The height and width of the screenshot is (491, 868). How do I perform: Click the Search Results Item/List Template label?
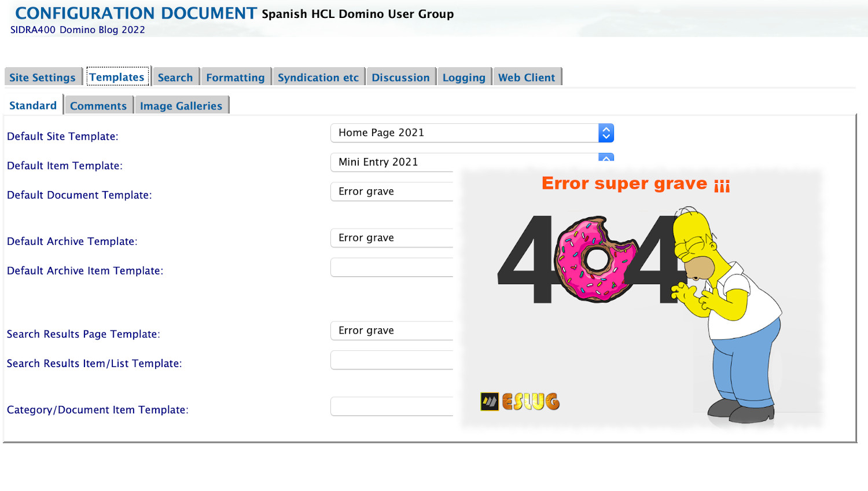94,363
